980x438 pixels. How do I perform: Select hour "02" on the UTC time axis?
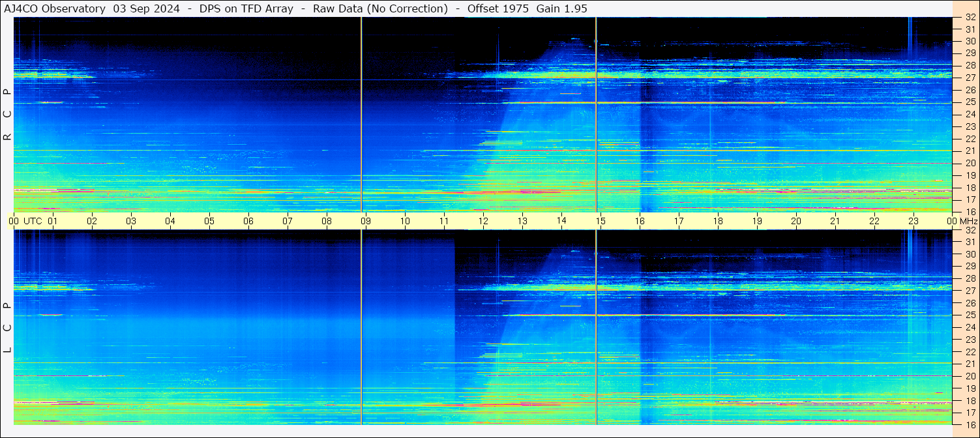pos(92,221)
